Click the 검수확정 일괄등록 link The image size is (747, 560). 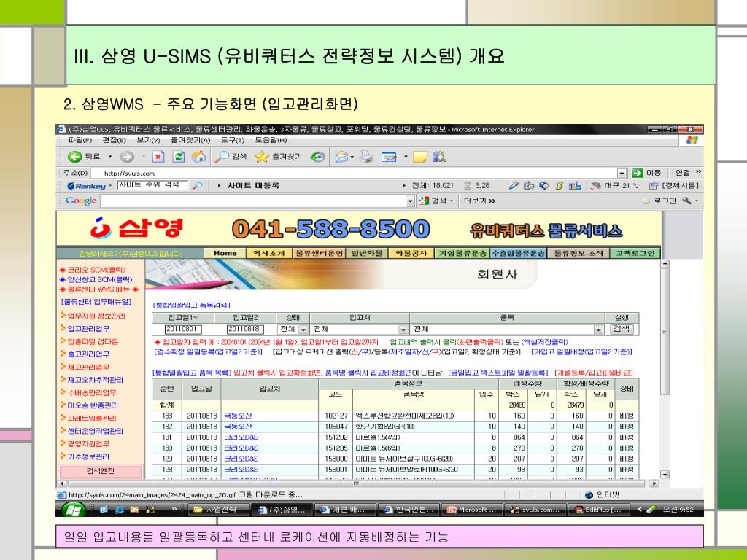pyautogui.click(x=208, y=352)
